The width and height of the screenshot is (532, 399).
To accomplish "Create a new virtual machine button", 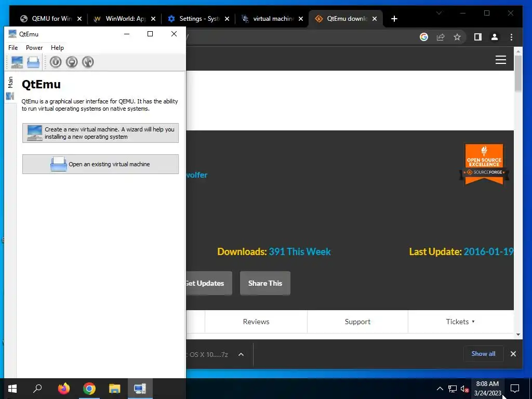I will pyautogui.click(x=100, y=133).
